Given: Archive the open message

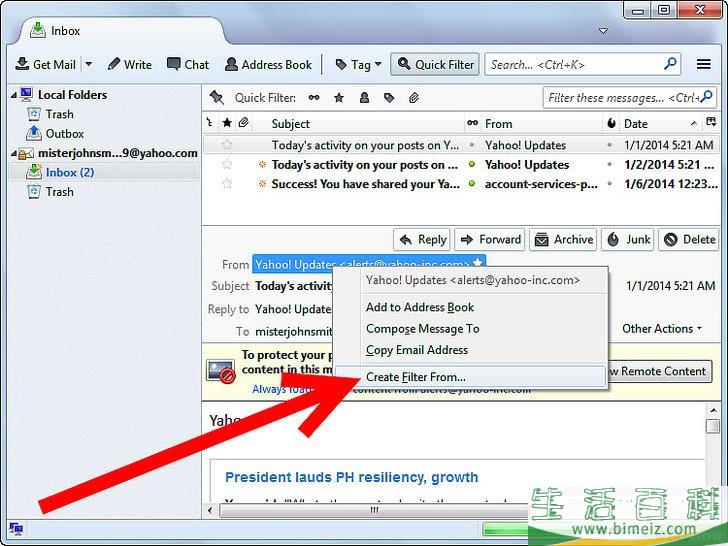Looking at the screenshot, I should click(563, 240).
